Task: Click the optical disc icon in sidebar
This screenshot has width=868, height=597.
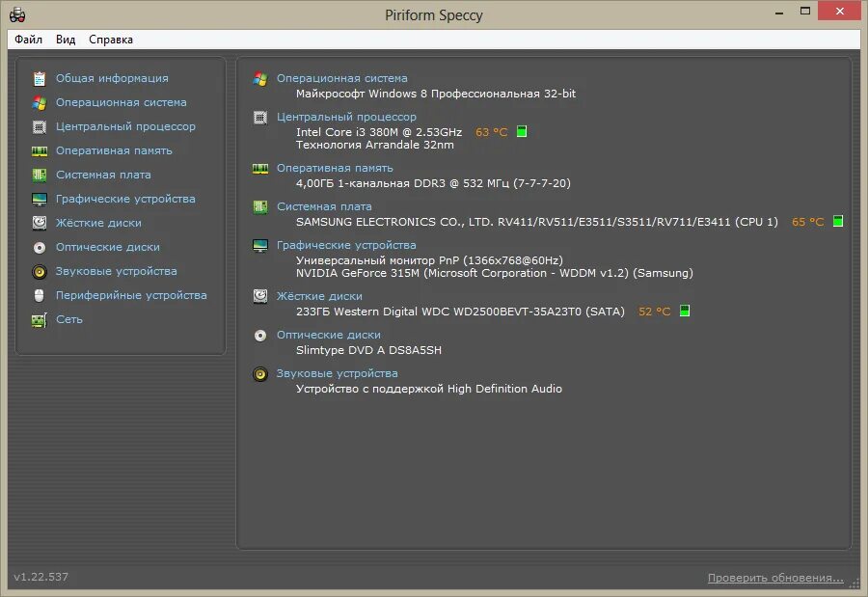Action: (40, 248)
